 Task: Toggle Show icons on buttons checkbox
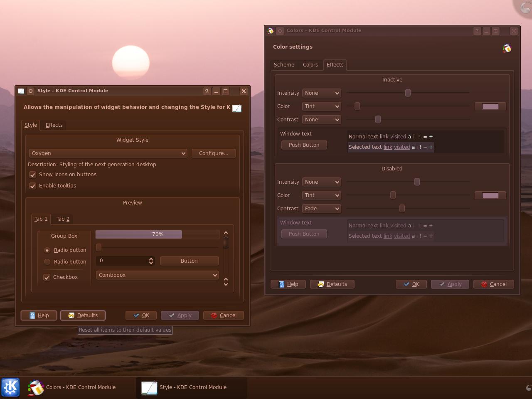click(x=32, y=175)
